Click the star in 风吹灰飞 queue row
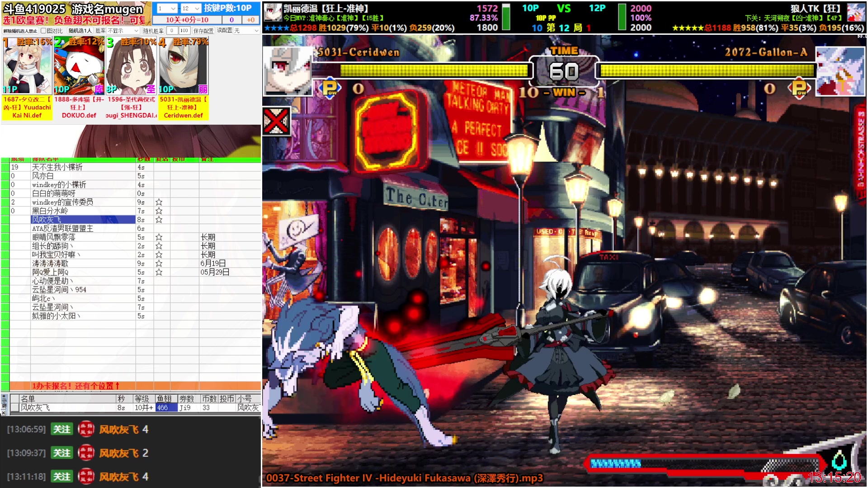This screenshot has width=868, height=488. pos(159,220)
